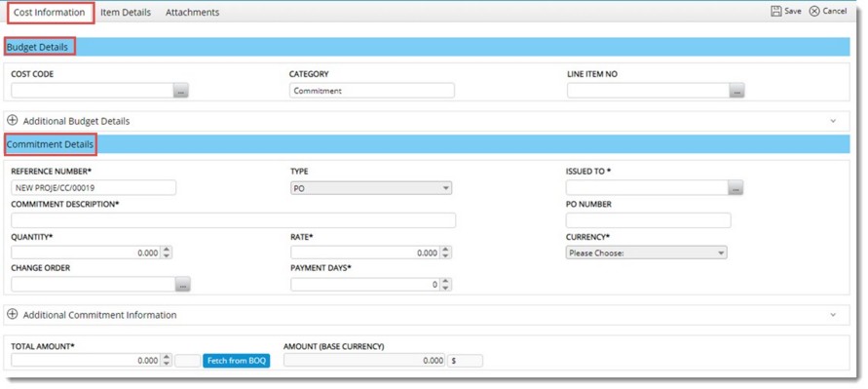Click the Payment Days value field
The height and width of the screenshot is (389, 868).
pyautogui.click(x=366, y=285)
